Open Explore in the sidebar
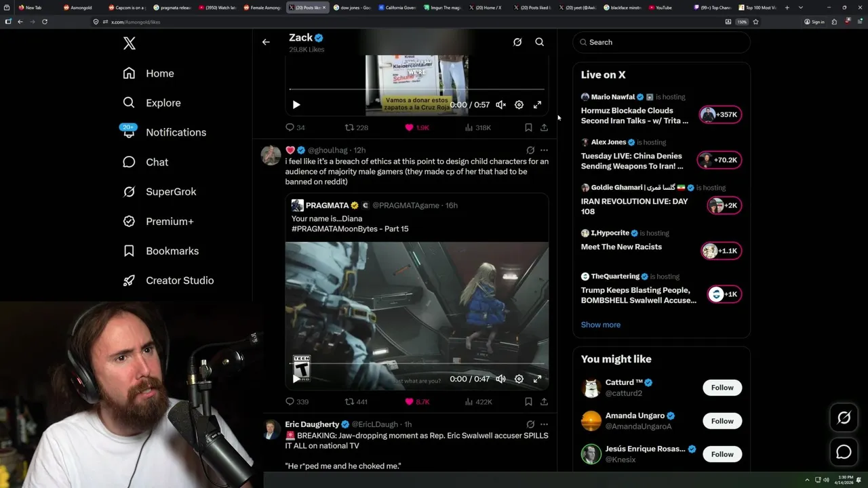Viewport: 868px width, 488px height. (x=152, y=103)
